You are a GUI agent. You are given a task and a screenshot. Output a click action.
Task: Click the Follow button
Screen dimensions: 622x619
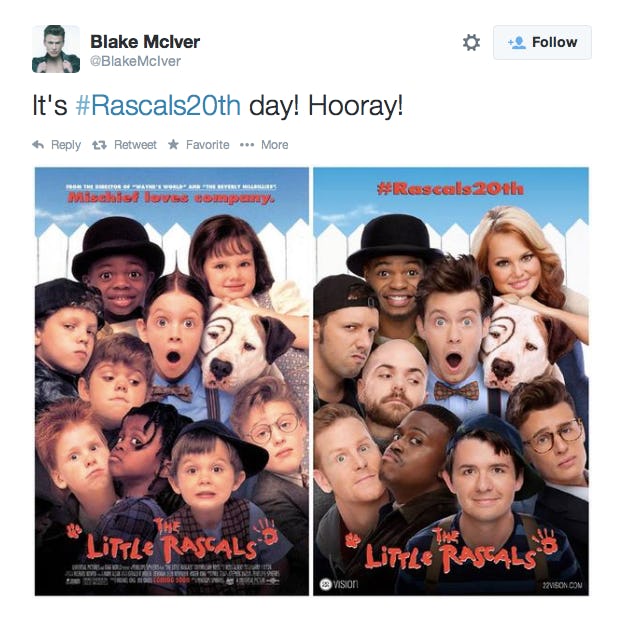click(542, 42)
